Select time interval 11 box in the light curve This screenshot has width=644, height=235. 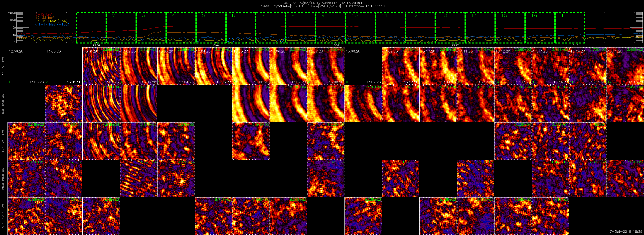(x=390, y=27)
